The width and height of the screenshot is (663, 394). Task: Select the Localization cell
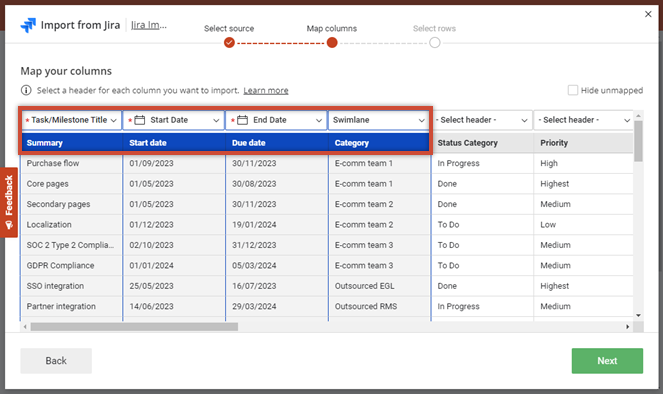[x=71, y=224]
